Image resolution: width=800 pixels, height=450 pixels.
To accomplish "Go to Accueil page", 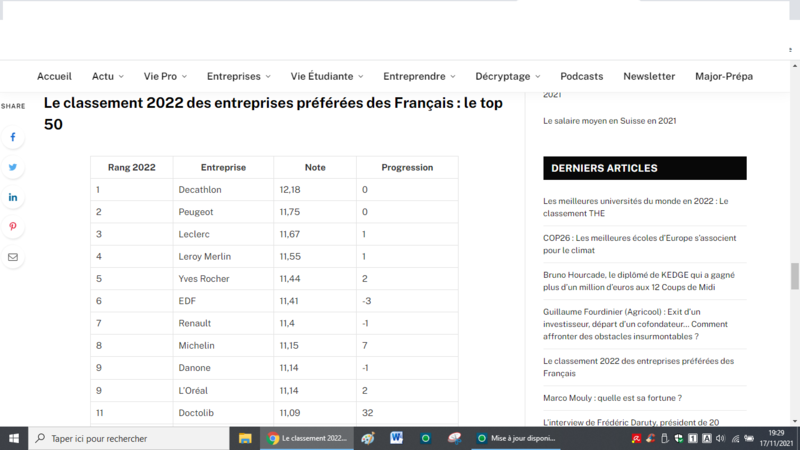I will pyautogui.click(x=54, y=77).
